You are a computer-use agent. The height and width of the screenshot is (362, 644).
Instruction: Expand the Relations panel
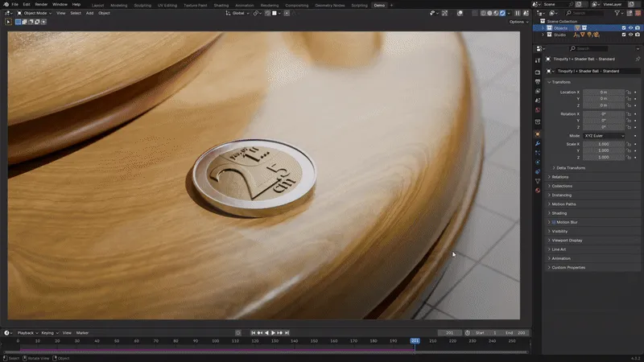(558, 177)
